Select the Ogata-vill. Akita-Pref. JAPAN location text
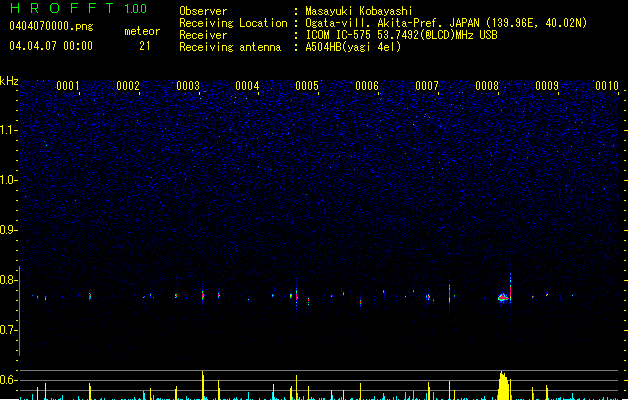The width and height of the screenshot is (629, 400). (446, 23)
